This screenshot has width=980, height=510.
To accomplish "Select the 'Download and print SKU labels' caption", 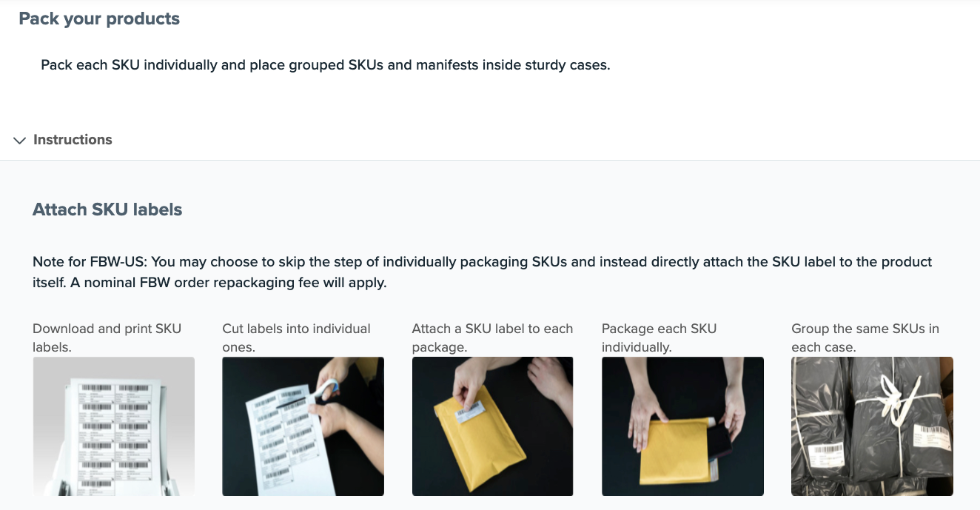I will [107, 338].
